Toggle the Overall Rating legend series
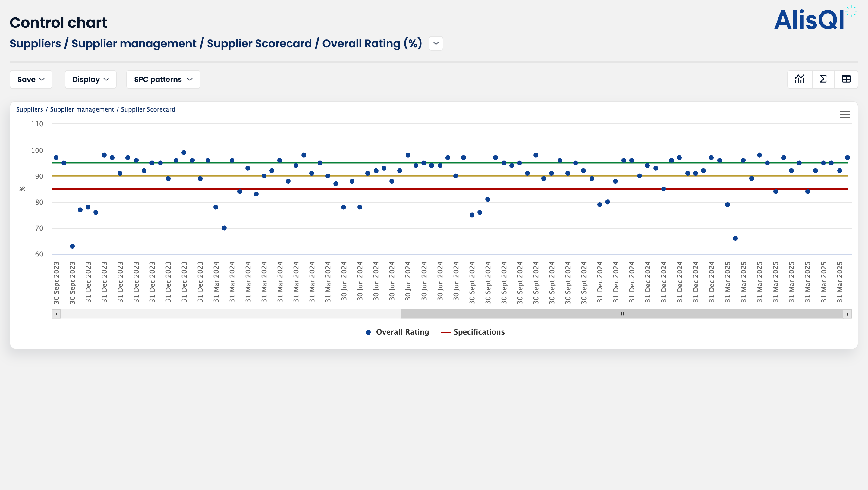868x490 pixels. coord(397,332)
